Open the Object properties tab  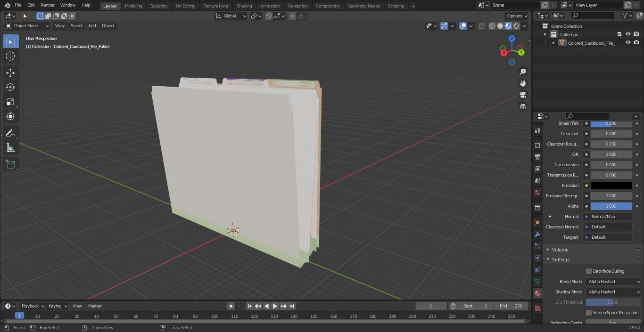537,222
